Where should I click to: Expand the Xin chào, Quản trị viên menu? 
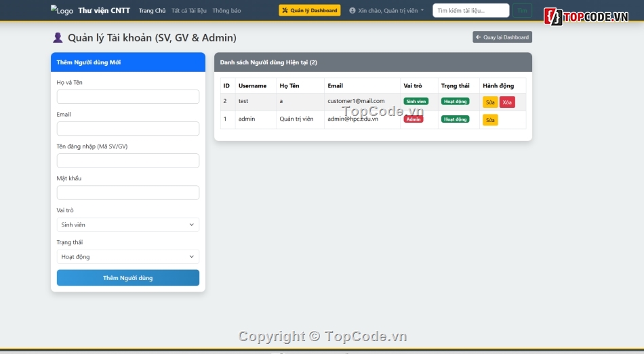point(387,11)
